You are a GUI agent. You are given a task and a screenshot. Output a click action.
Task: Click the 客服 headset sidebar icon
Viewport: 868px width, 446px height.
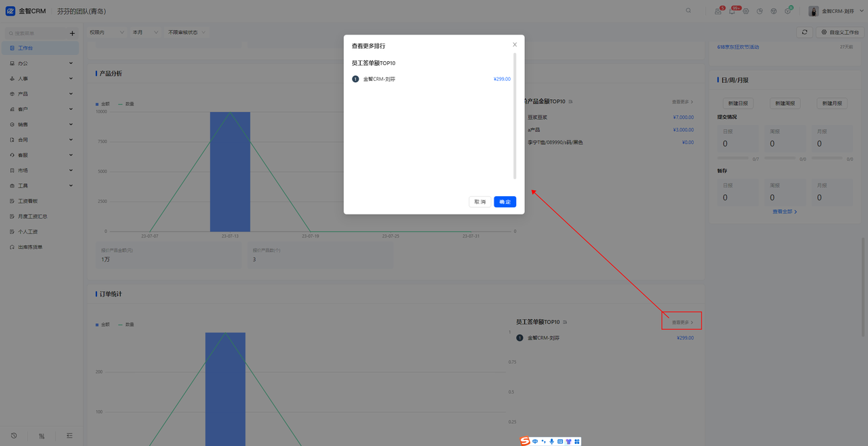click(x=12, y=155)
